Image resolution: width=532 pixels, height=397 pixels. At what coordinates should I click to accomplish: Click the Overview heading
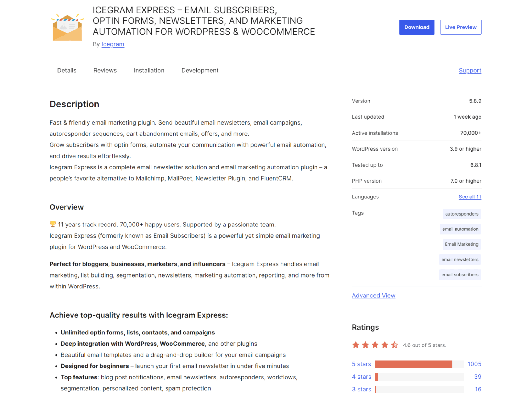67,207
